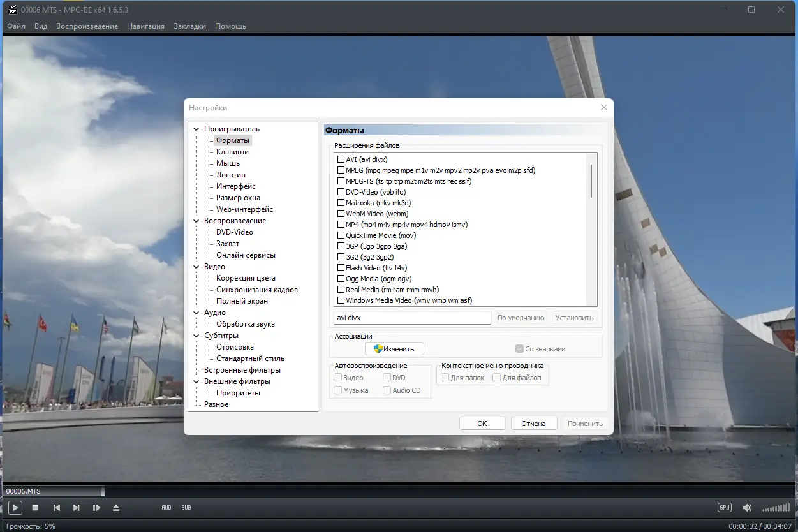The height and width of the screenshot is (532, 798).
Task: Skip to next file with the Next icon
Action: [77, 508]
